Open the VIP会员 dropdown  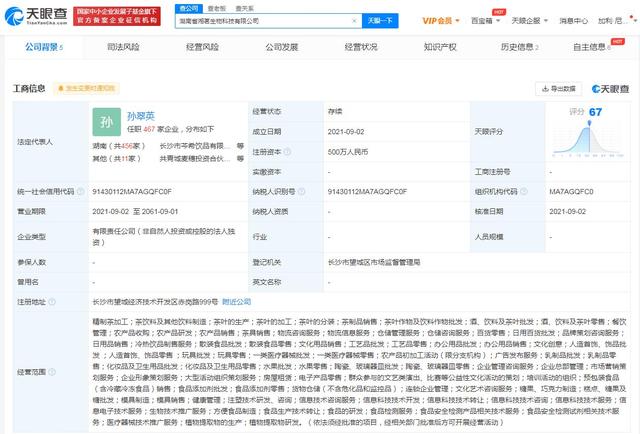[x=435, y=19]
